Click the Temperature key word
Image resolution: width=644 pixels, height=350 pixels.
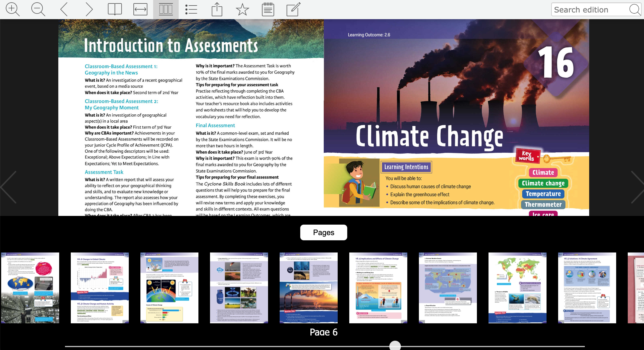click(543, 194)
